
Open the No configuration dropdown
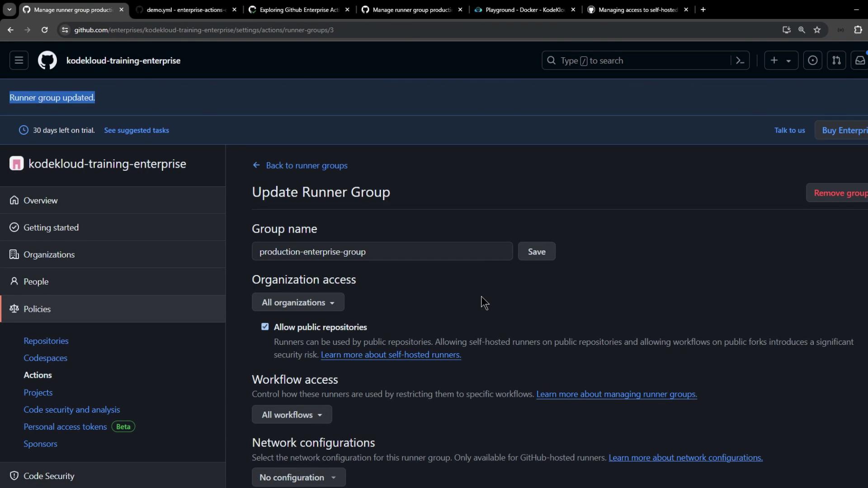298,478
